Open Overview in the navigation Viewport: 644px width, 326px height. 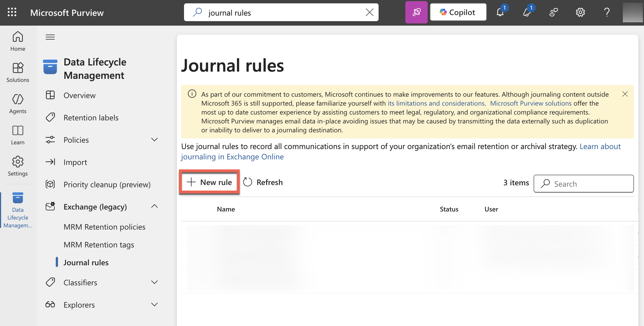pyautogui.click(x=79, y=95)
